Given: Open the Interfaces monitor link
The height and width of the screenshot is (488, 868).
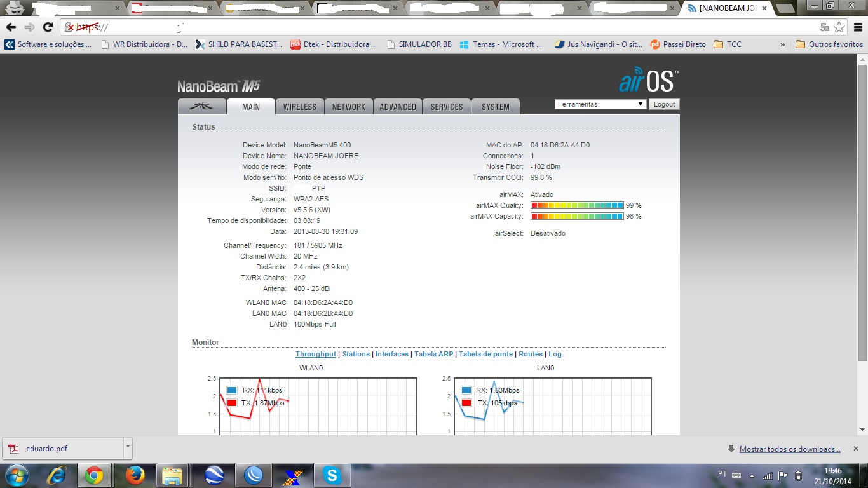Looking at the screenshot, I should coord(392,354).
